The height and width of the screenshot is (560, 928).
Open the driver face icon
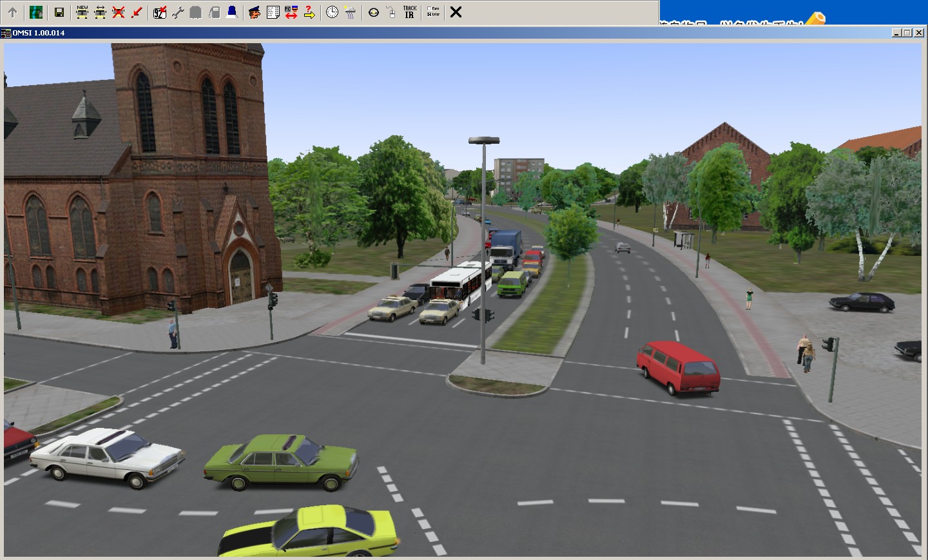[255, 12]
